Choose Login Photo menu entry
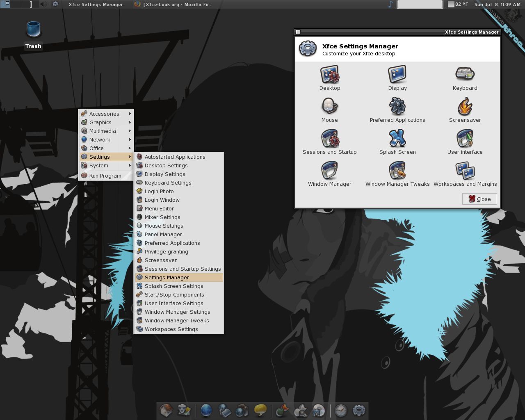Image resolution: width=525 pixels, height=420 pixels. point(179,191)
